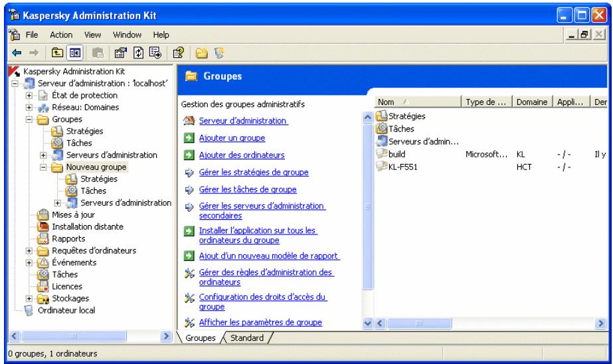Image resolution: width=613 pixels, height=364 pixels.
Task: Open the File menu
Action: (x=32, y=35)
